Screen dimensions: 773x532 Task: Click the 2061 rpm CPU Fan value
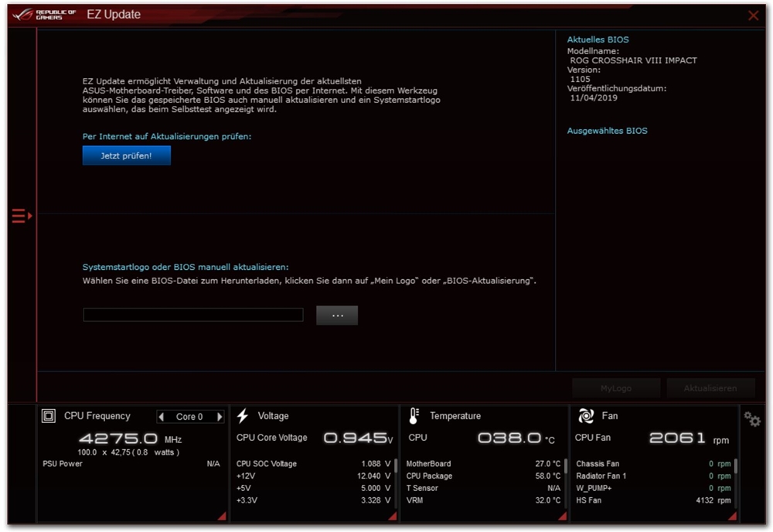[x=689, y=438]
